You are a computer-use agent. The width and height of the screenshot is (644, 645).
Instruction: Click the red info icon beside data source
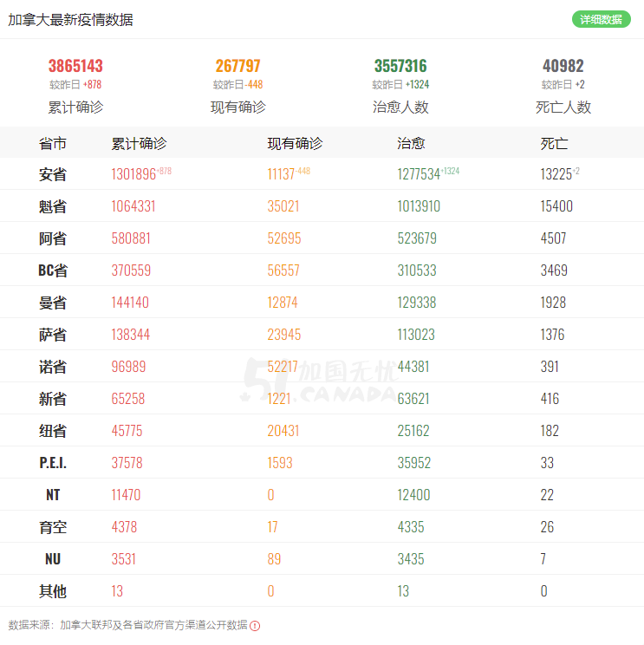pyautogui.click(x=255, y=626)
